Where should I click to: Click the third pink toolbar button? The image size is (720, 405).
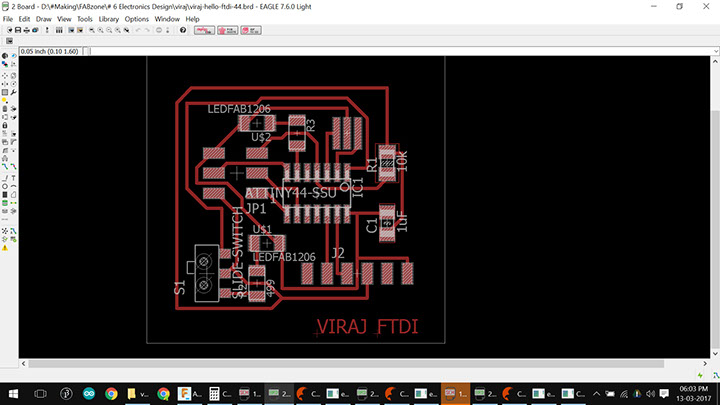pos(251,30)
